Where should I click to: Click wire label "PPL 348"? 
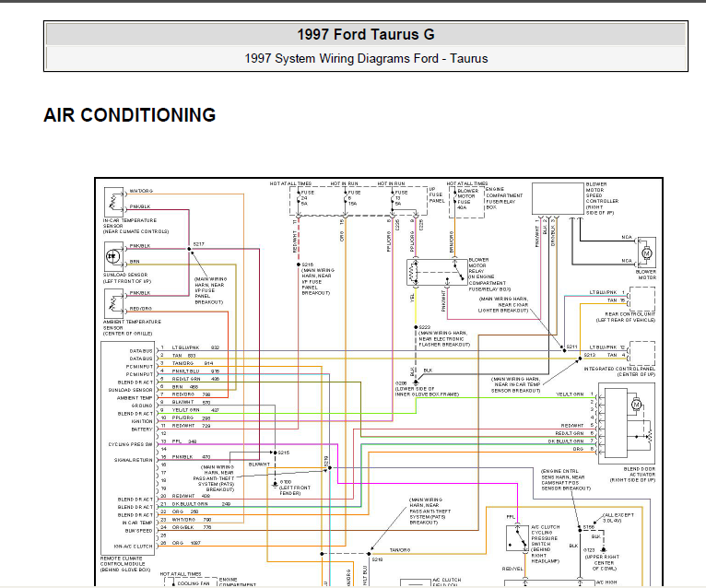[184, 441]
